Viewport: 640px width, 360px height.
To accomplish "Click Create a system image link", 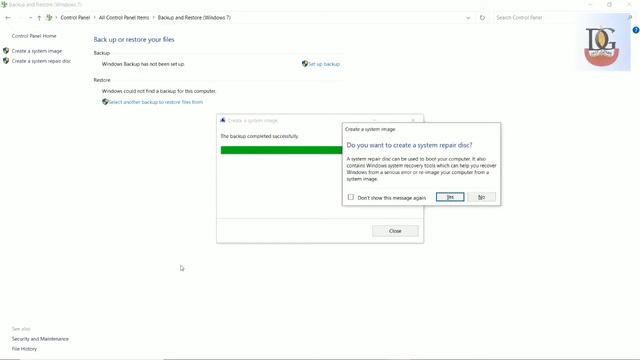I will pos(37,51).
